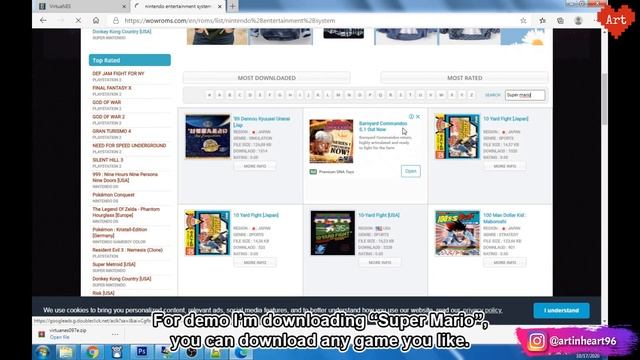The image size is (640, 360).
Task: Open Microsoft Edge from the taskbar
Action: [x=241, y=352]
